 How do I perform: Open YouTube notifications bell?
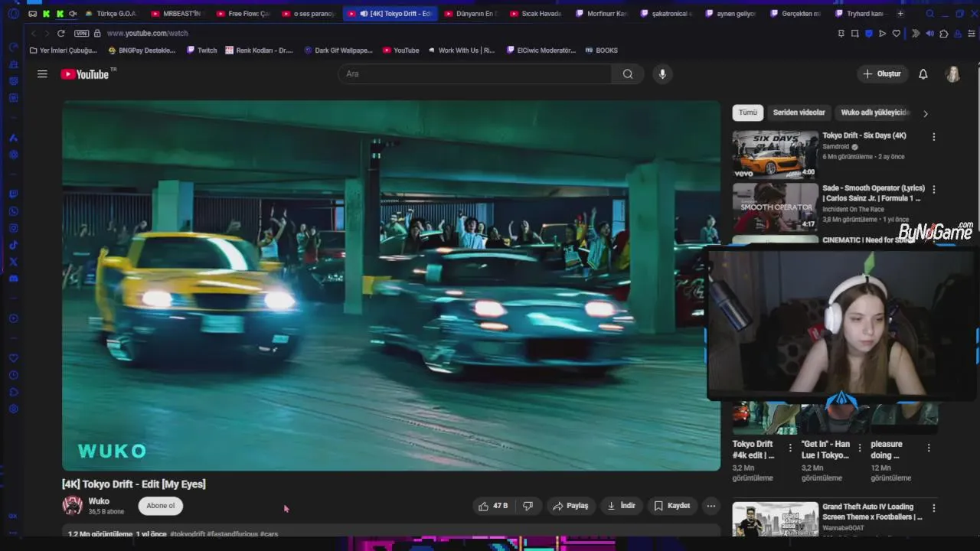click(x=923, y=74)
